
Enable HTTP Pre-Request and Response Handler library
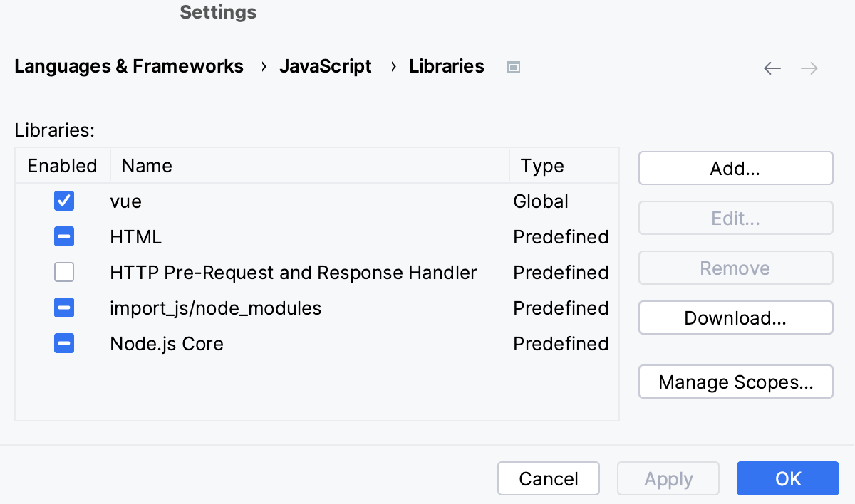[63, 272]
